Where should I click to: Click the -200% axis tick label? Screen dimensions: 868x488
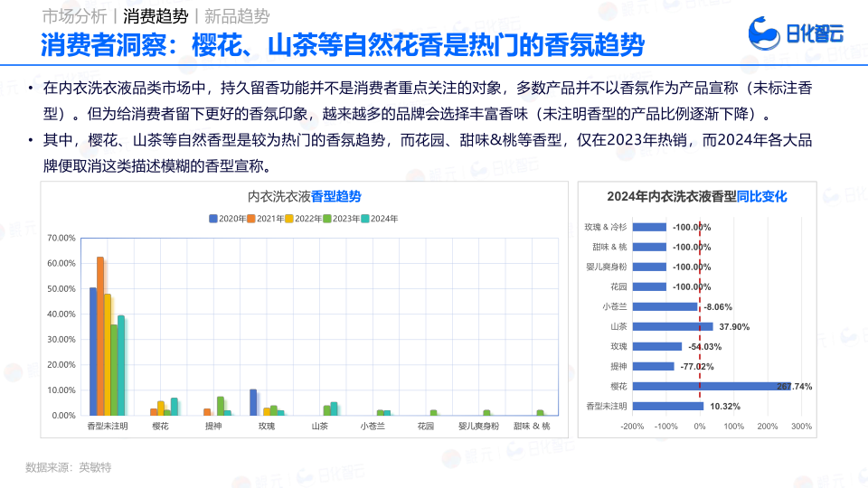tap(632, 427)
